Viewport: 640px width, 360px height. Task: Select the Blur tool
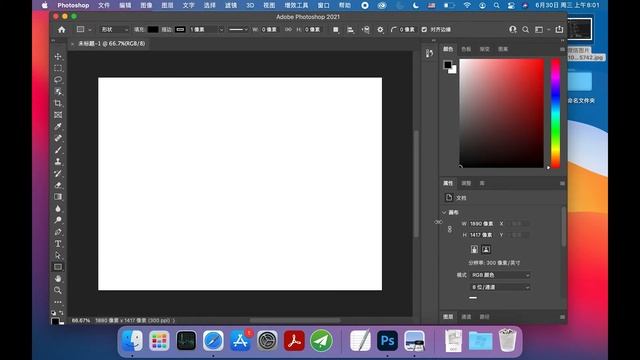coord(58,209)
